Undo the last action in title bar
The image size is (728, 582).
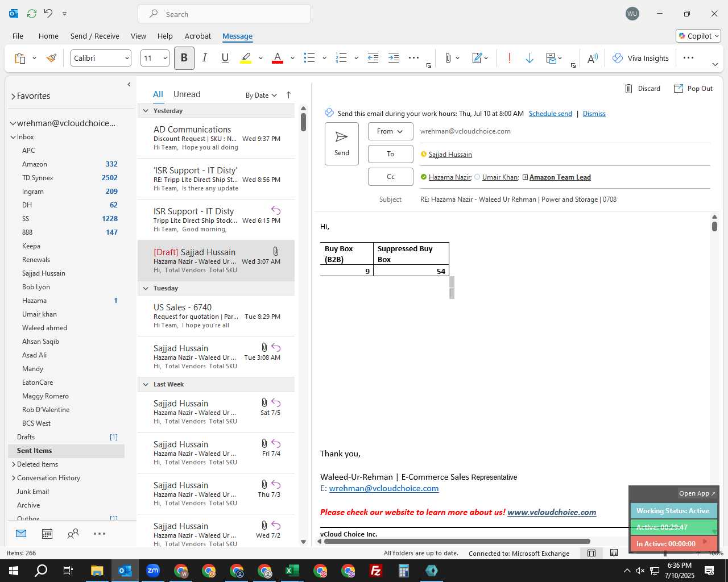point(48,13)
